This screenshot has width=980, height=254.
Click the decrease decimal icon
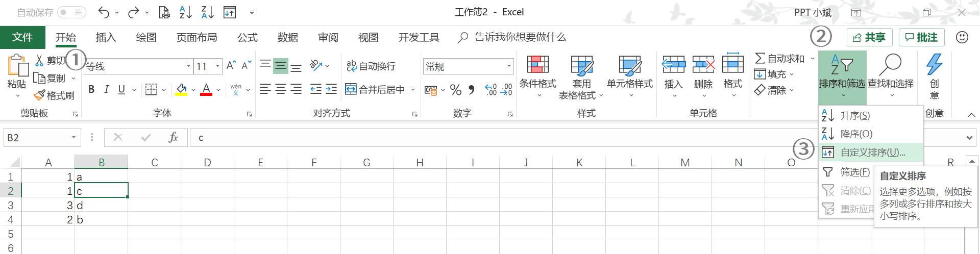click(x=506, y=90)
